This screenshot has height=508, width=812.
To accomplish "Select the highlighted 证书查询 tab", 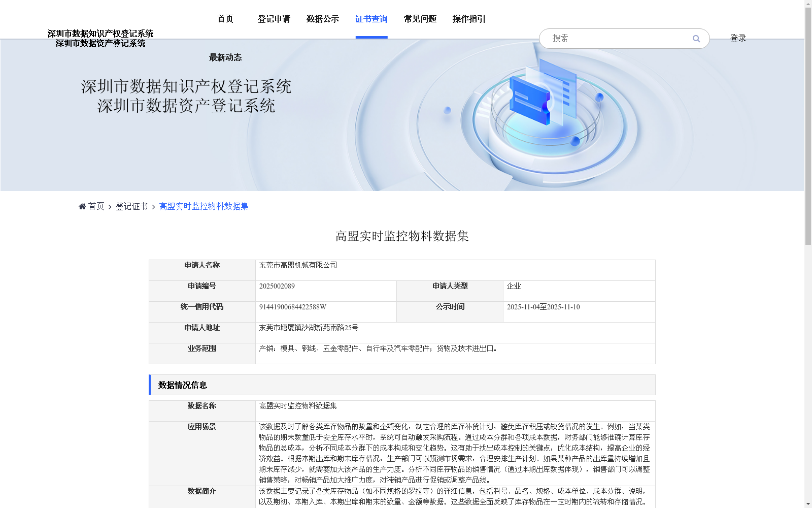I will [x=371, y=19].
